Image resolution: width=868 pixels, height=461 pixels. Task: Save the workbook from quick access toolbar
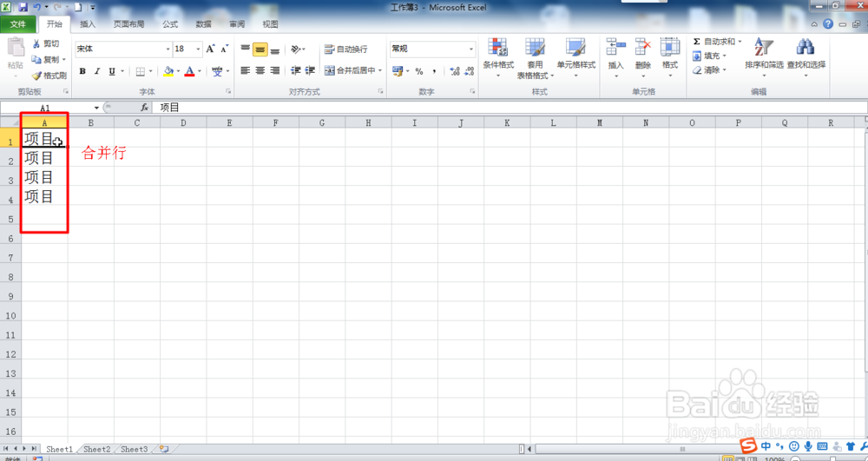click(23, 7)
